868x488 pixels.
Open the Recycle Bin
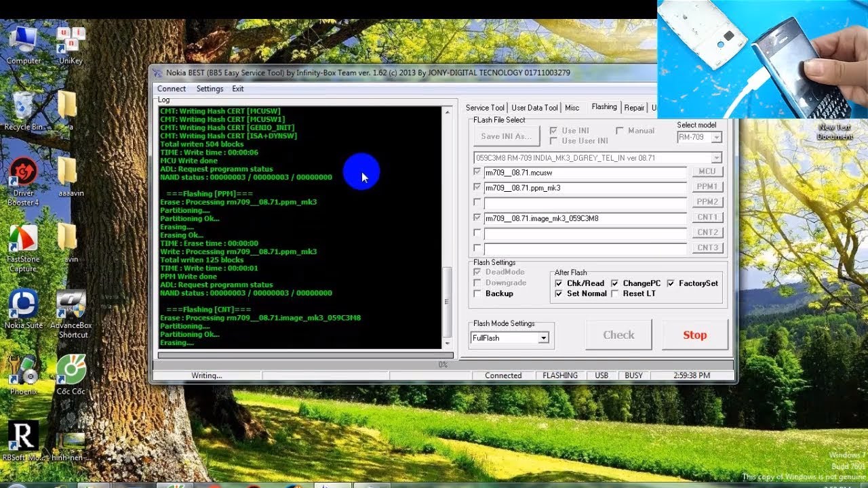[23, 111]
